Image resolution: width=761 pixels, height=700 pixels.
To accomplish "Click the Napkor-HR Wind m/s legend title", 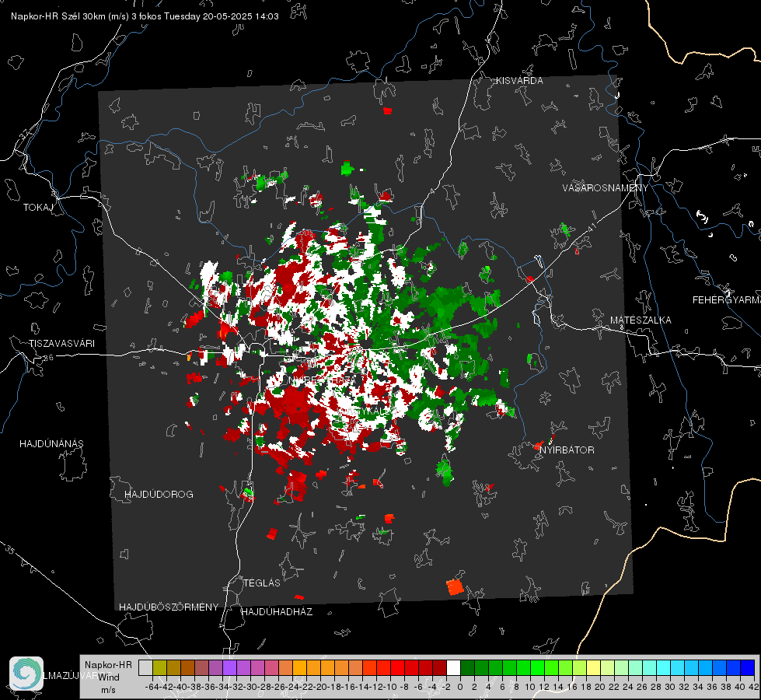I will pos(108,677).
